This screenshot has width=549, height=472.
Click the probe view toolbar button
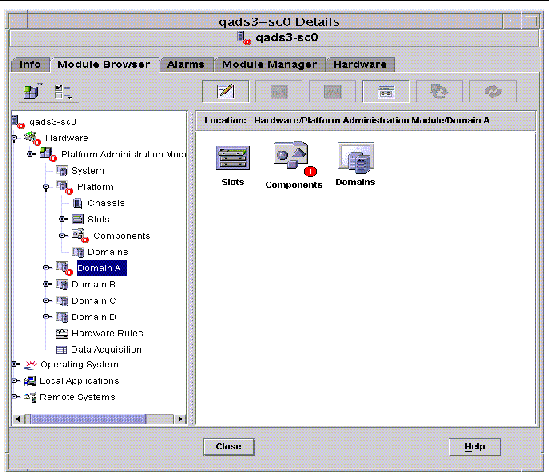click(386, 91)
